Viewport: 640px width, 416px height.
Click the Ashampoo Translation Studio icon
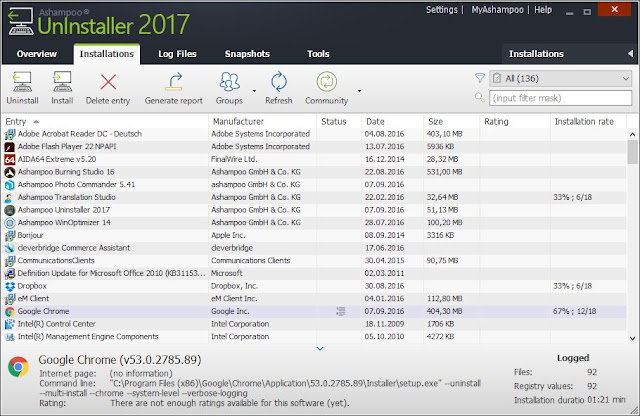[x=9, y=197]
